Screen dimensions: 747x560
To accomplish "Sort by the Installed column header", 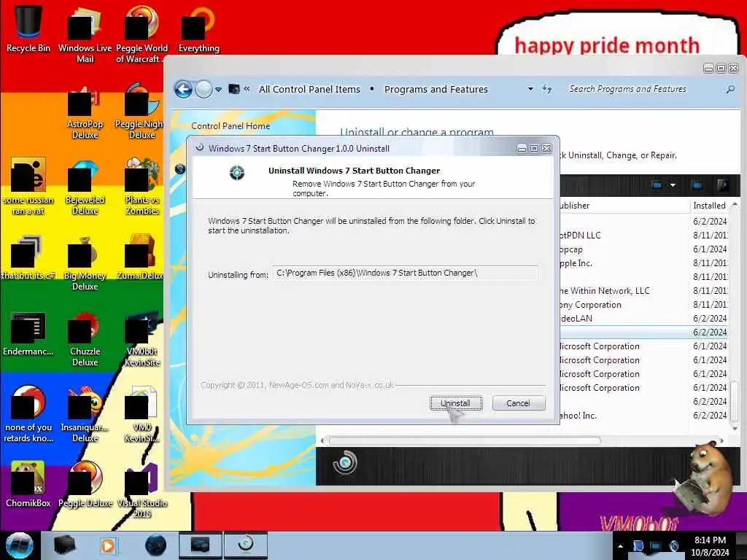I will click(x=709, y=206).
